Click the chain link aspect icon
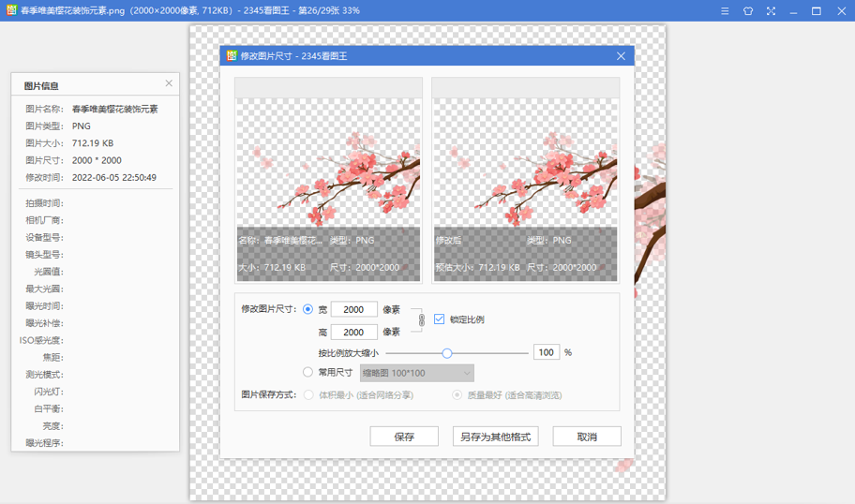Screen dimensions: 855x504 click(x=422, y=319)
